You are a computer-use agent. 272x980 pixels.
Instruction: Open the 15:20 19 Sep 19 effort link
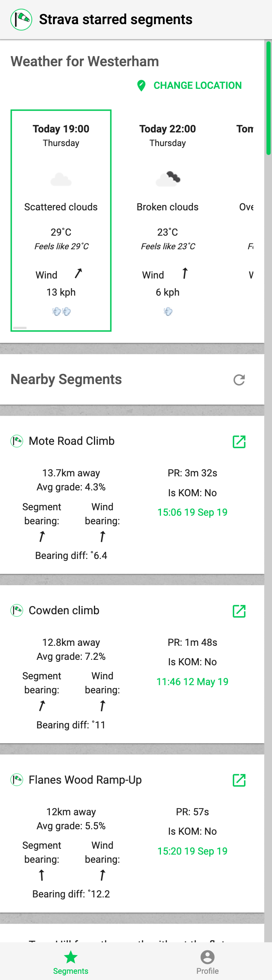(x=193, y=851)
